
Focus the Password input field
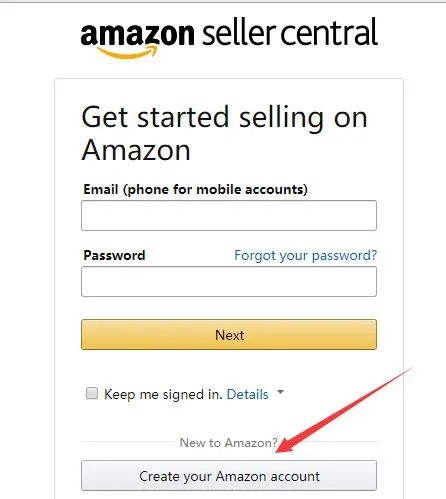[229, 281]
